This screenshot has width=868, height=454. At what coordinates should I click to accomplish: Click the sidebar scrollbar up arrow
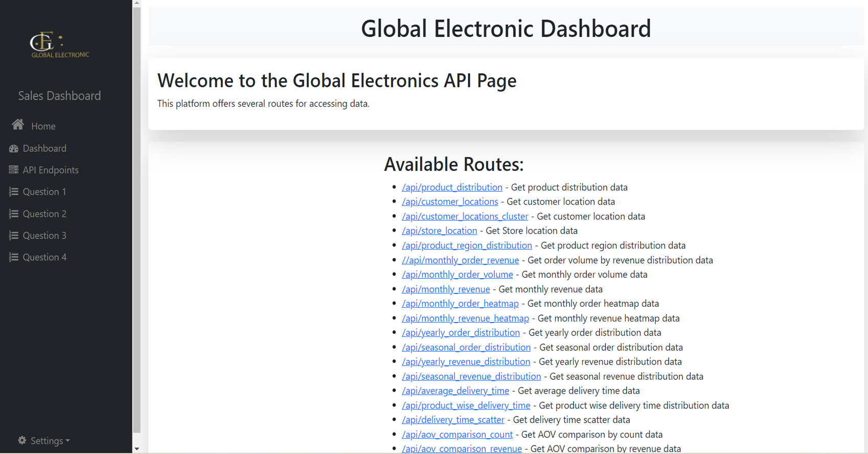tap(136, 4)
